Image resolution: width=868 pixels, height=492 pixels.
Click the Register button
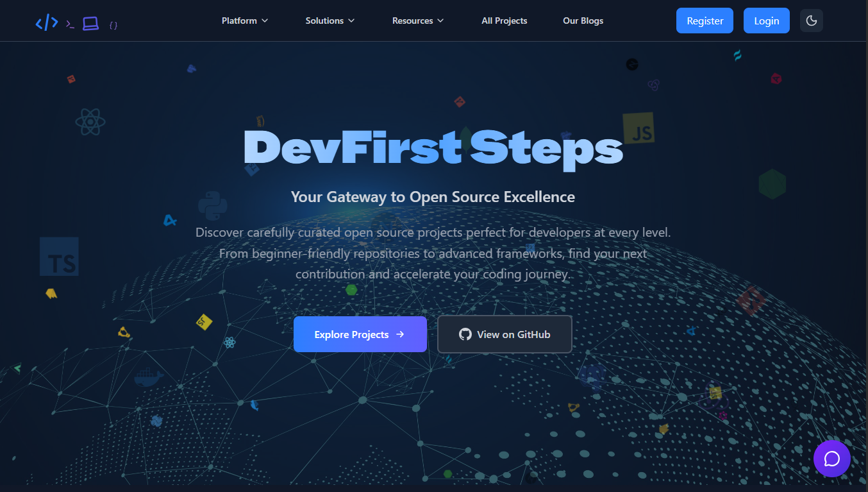tap(704, 20)
